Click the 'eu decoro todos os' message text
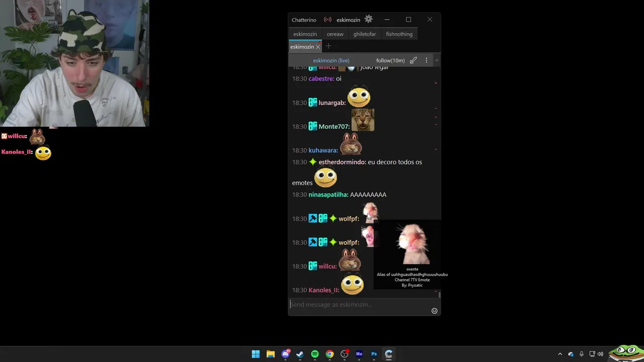Viewport: 644px width, 362px height. pyautogui.click(x=395, y=162)
